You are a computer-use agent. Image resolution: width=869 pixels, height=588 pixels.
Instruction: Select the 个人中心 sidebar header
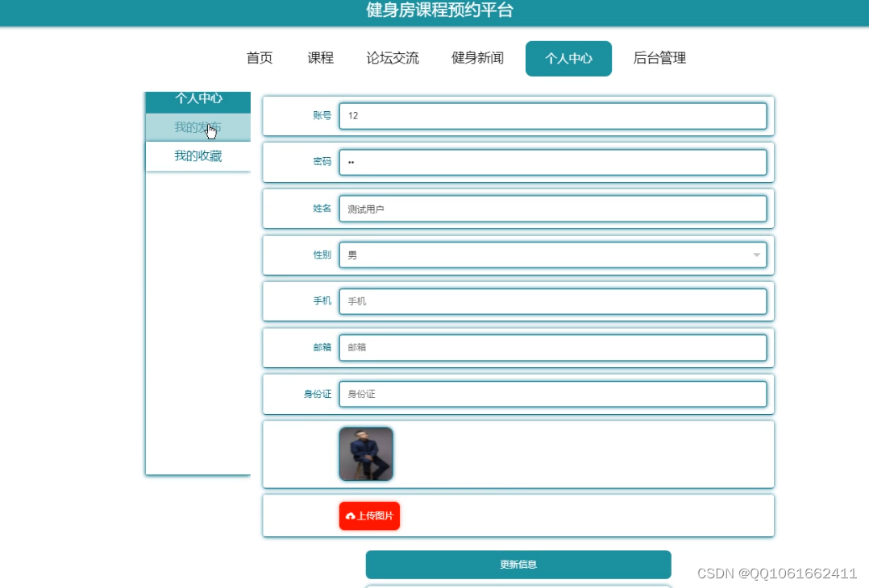pos(197,99)
